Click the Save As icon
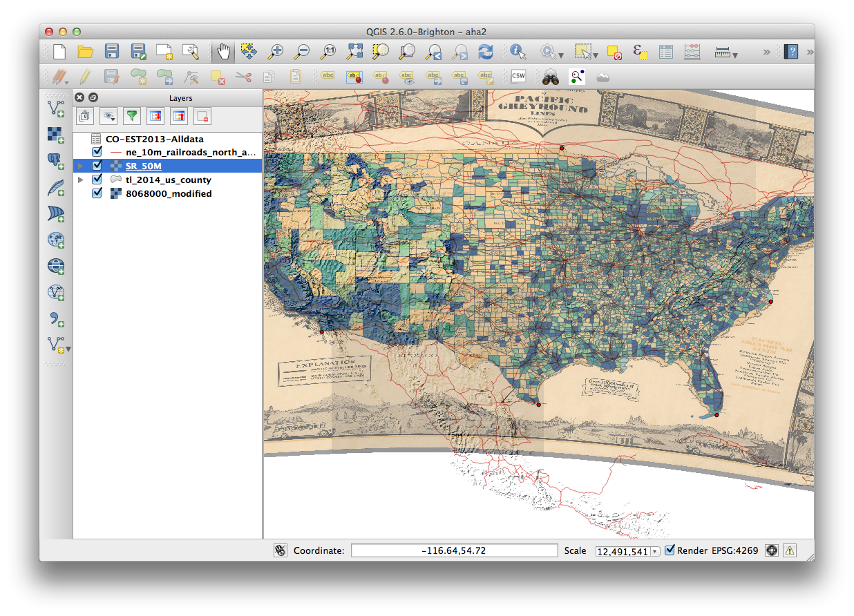The height and width of the screenshot is (616, 854). (138, 51)
